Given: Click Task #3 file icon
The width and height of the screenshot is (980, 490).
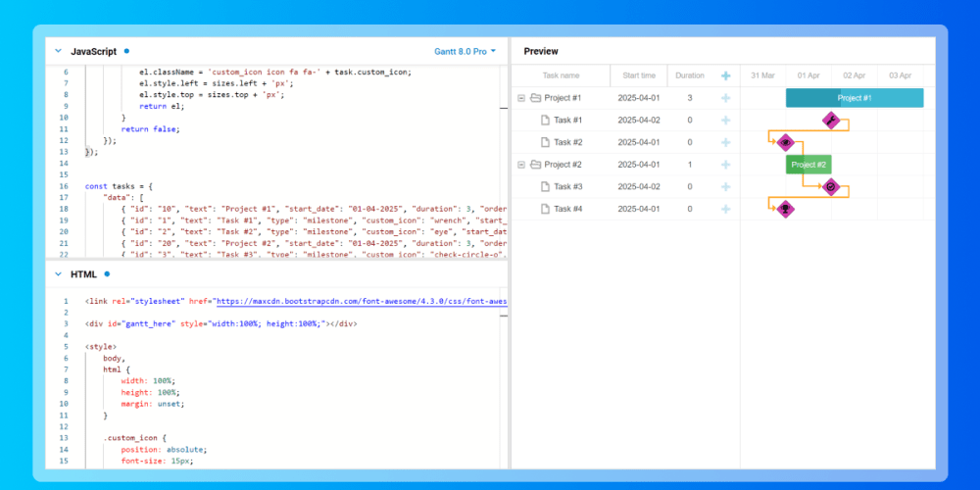Looking at the screenshot, I should pos(545,187).
